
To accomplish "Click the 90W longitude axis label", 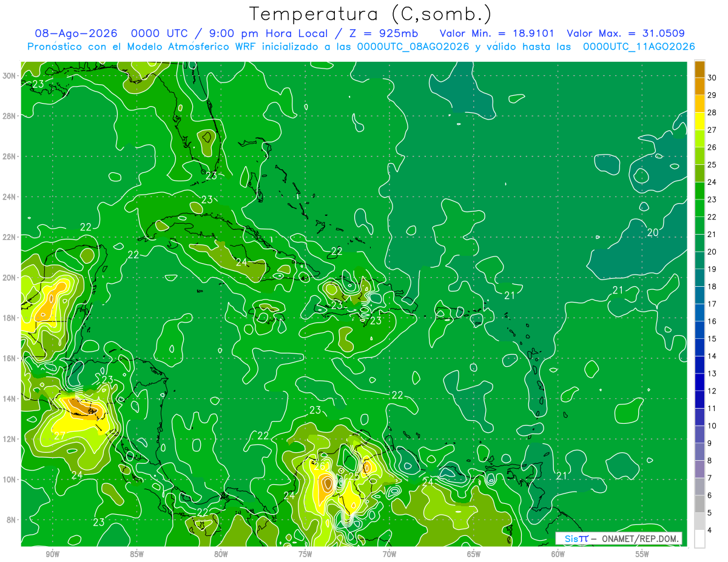I will click(52, 554).
